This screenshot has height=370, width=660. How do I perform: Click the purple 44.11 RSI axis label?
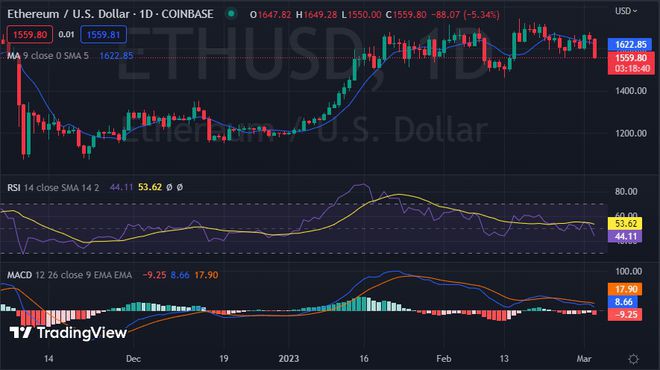coord(625,236)
